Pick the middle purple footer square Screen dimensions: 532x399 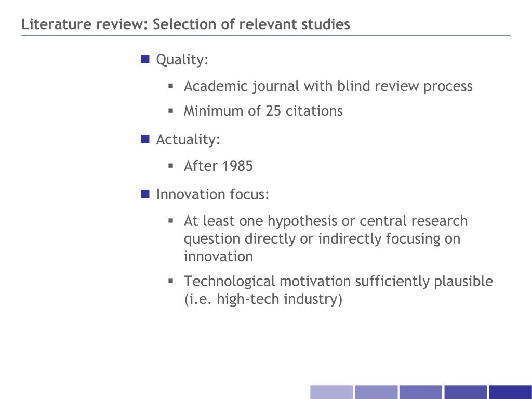pos(421,392)
